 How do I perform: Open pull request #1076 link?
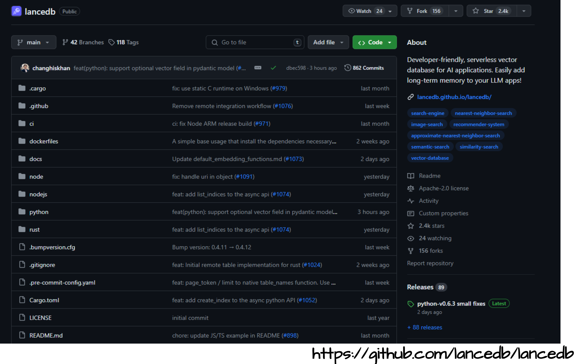(283, 106)
